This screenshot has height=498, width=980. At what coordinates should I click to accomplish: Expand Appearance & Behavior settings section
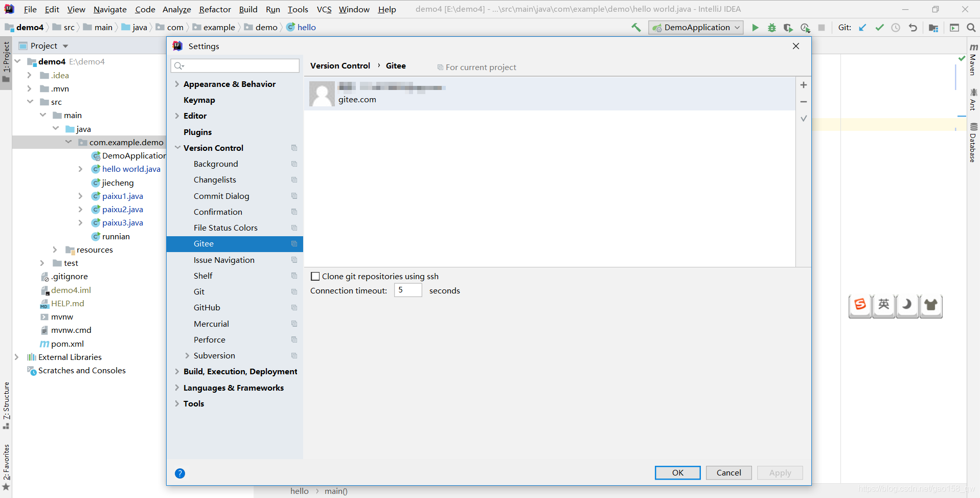tap(177, 84)
